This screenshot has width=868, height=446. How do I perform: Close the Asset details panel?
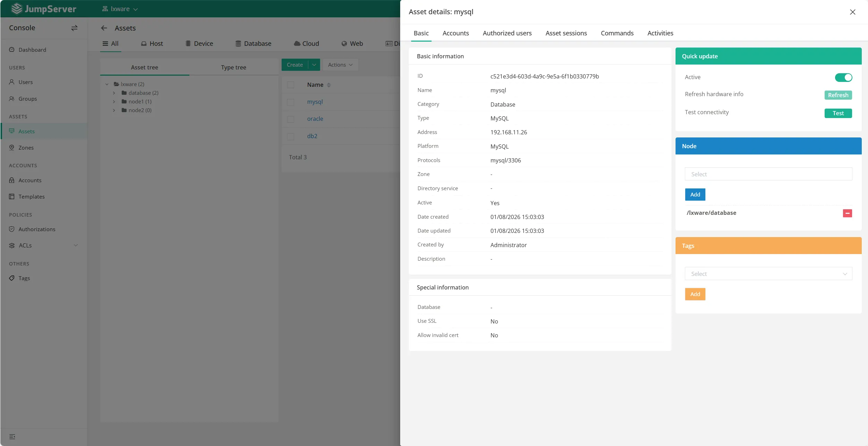click(x=852, y=12)
